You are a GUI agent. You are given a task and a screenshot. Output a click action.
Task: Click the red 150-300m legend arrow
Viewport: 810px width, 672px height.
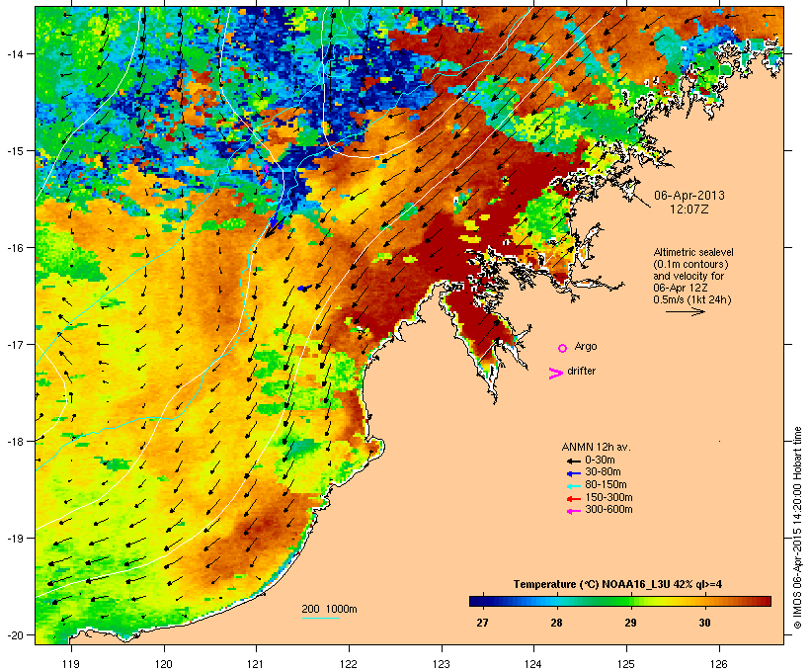pos(573,499)
